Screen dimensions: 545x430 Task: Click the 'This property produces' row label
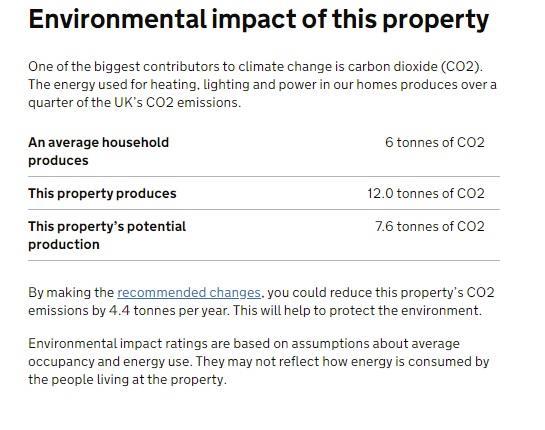pos(102,194)
